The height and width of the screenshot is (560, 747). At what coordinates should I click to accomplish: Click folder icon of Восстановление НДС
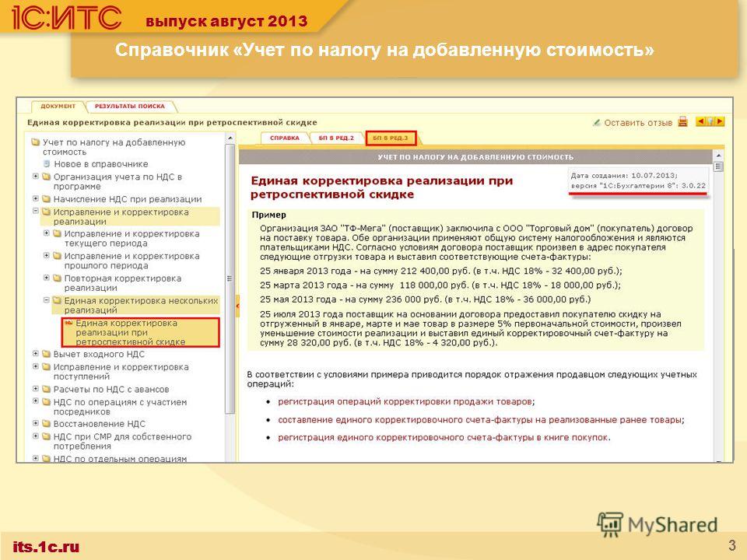pos(46,424)
